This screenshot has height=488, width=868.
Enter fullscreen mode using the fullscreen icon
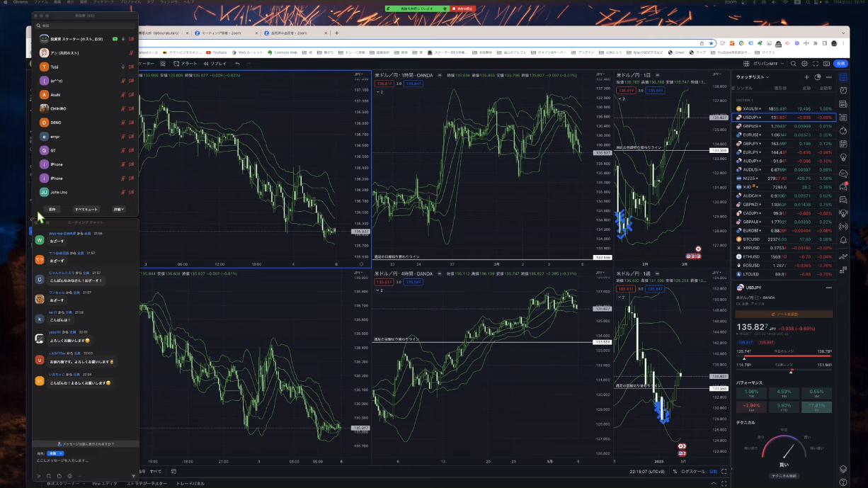point(816,64)
